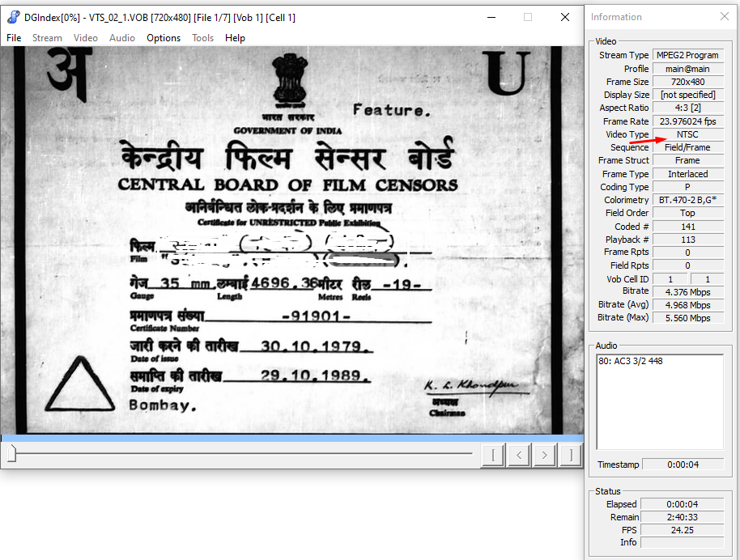Maximize the DGIndex window
The width and height of the screenshot is (740, 560).
click(x=528, y=18)
